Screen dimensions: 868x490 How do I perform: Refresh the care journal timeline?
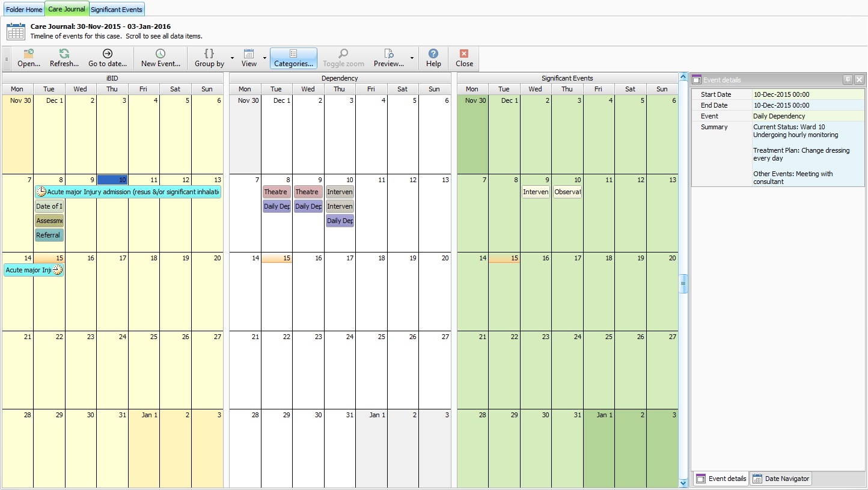pyautogui.click(x=64, y=54)
